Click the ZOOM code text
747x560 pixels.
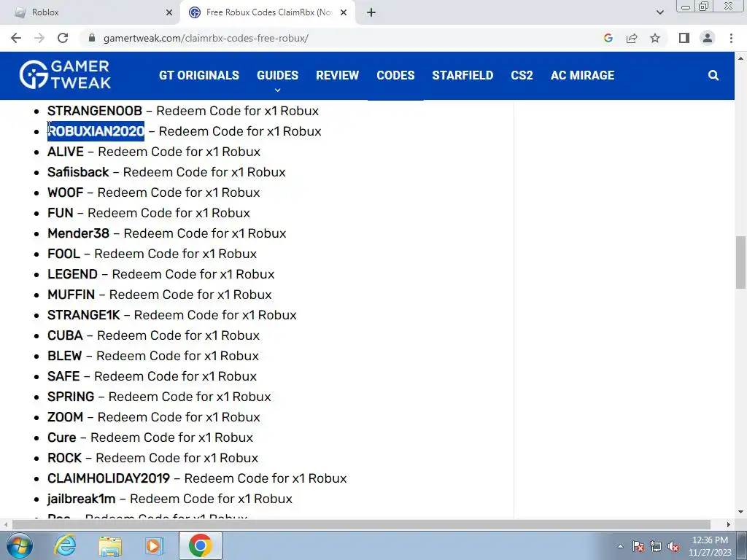tap(65, 417)
